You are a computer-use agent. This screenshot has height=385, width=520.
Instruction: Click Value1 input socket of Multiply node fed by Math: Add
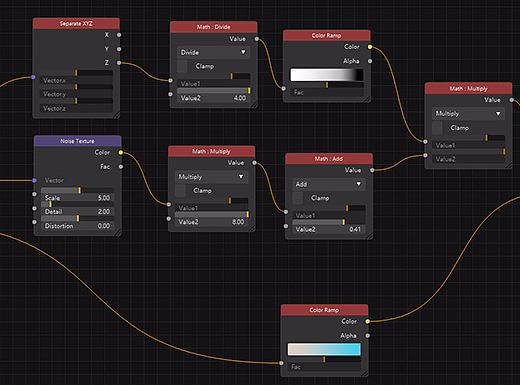(x=425, y=142)
